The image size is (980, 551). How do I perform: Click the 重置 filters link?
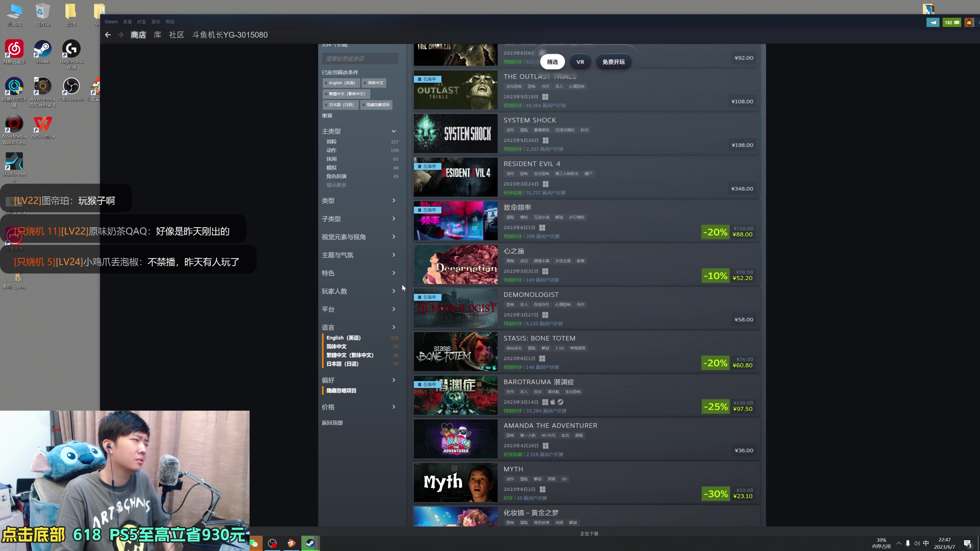[x=327, y=116]
